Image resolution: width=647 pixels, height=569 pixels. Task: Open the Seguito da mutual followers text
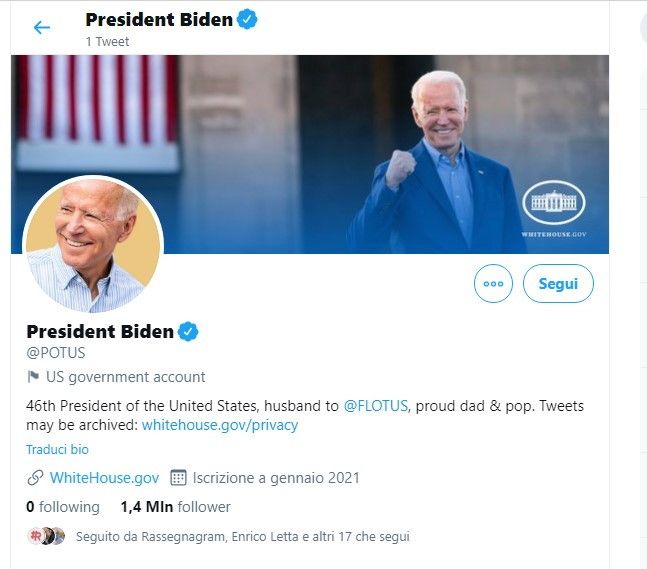click(x=242, y=537)
